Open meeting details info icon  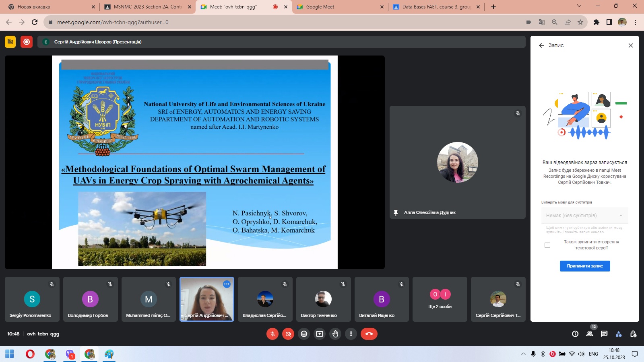pos(575,334)
